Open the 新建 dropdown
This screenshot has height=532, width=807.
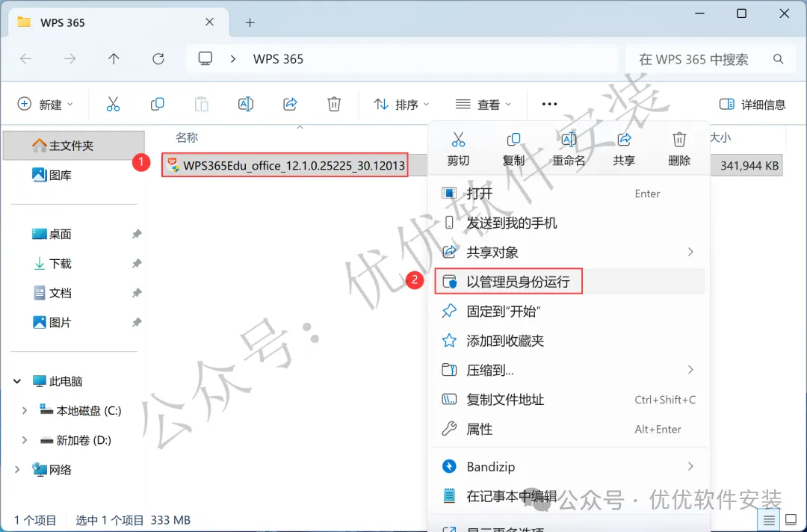(46, 105)
